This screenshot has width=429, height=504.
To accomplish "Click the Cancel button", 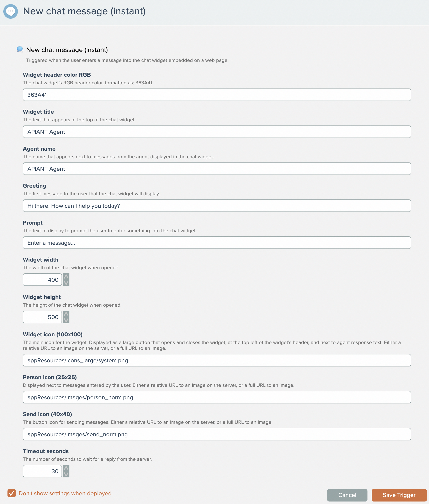I will pos(347,495).
